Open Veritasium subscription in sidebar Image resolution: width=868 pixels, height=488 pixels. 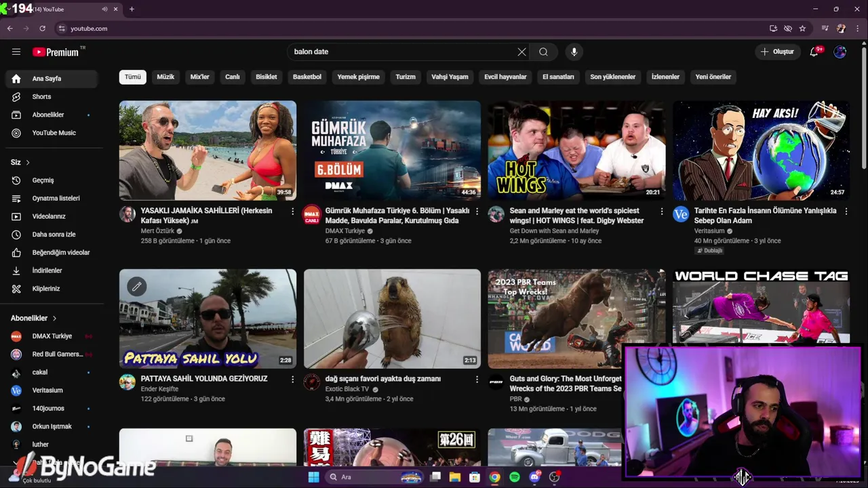(52, 390)
